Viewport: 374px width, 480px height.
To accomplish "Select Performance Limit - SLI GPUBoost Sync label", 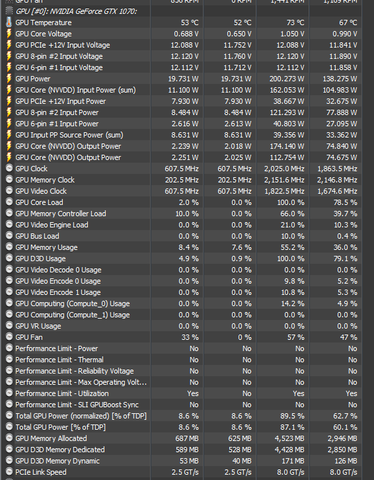I will pos(77,405).
